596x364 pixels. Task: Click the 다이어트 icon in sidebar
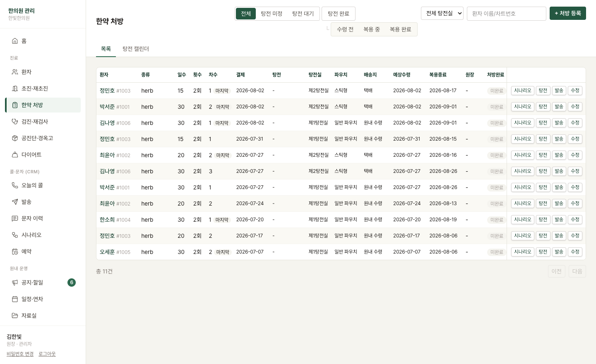coord(15,155)
